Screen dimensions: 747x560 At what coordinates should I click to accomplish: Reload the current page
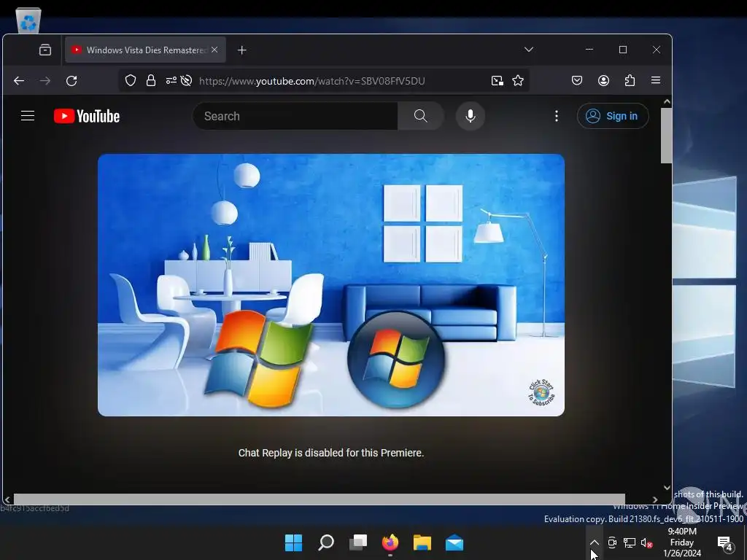pyautogui.click(x=71, y=81)
